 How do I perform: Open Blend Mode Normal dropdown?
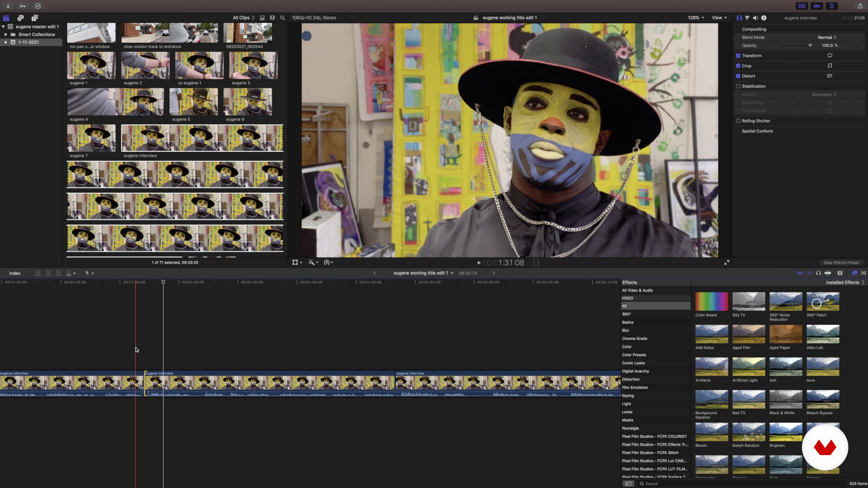pos(827,37)
